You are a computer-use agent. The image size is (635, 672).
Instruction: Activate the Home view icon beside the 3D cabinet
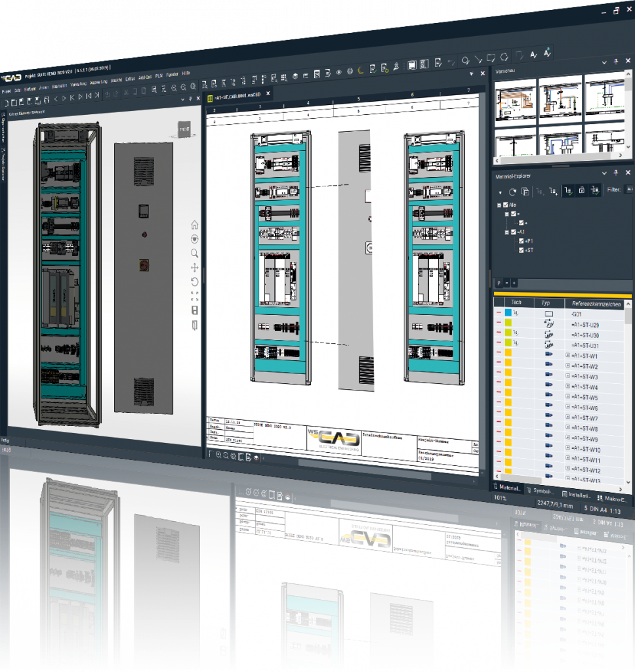click(195, 225)
